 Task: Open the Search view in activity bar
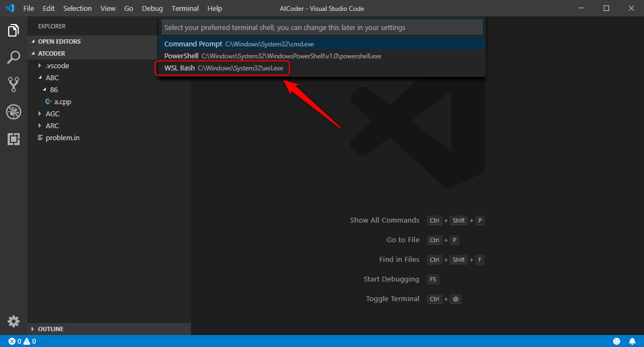tap(14, 57)
